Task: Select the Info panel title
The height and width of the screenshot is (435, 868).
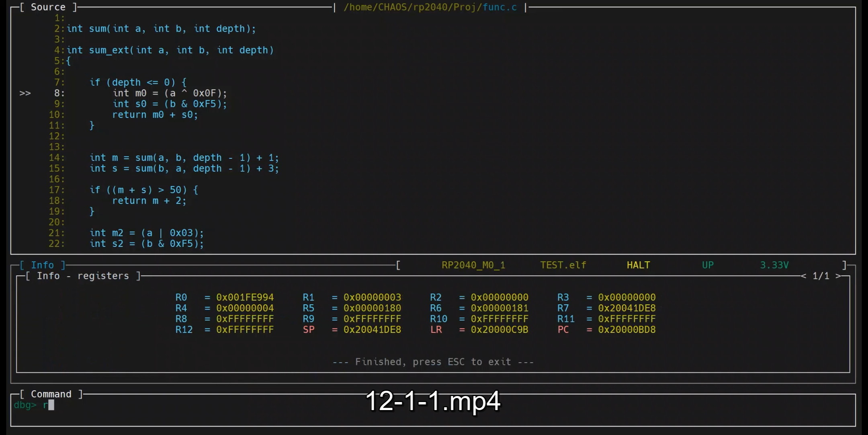Action: coord(42,265)
